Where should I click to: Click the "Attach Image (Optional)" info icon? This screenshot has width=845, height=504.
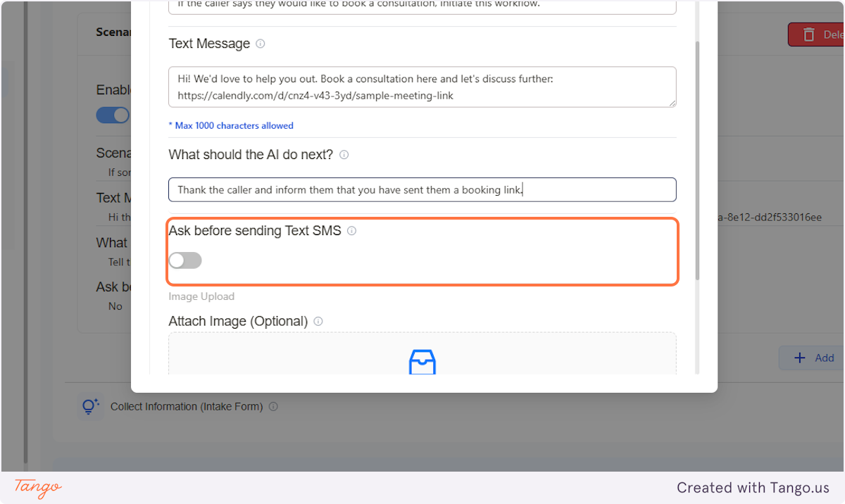(x=318, y=321)
